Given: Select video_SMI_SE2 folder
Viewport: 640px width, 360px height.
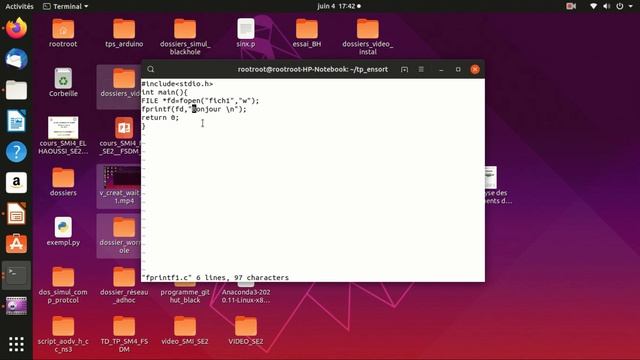Looking at the screenshot, I should [185, 331].
